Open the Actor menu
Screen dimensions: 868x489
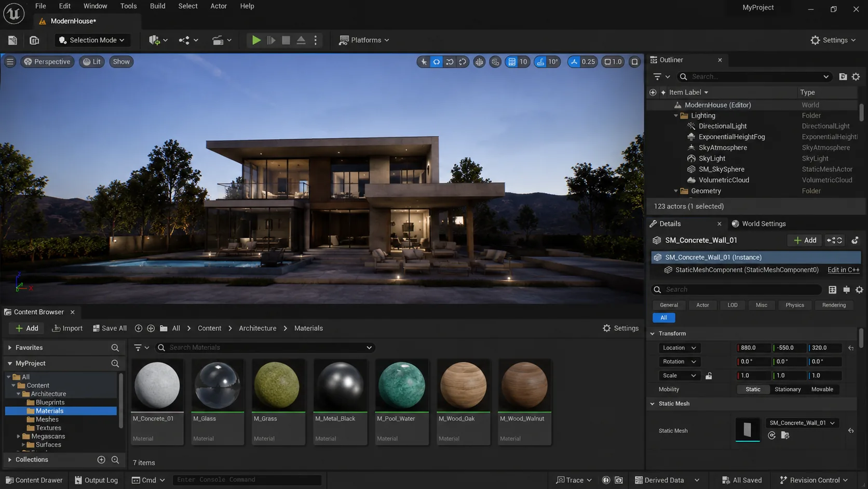click(219, 6)
